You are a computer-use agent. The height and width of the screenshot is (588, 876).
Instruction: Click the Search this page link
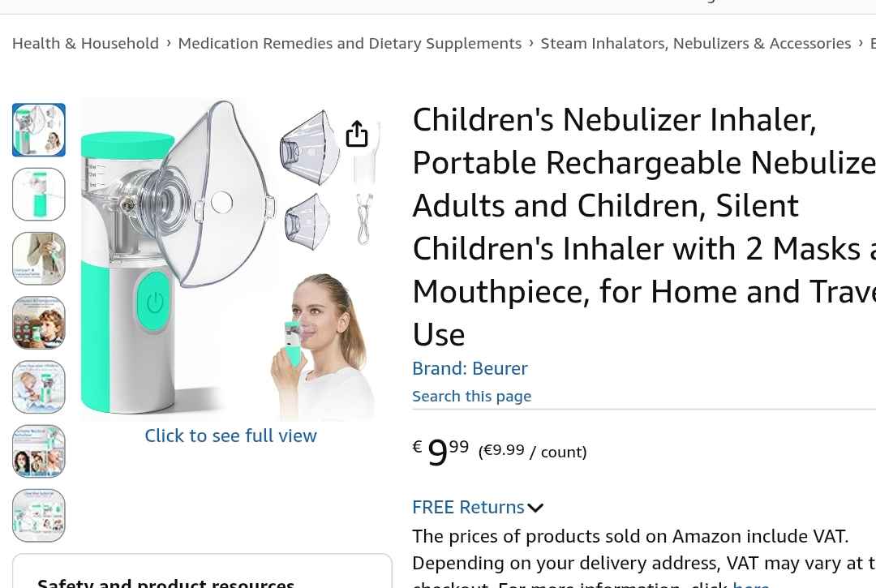click(471, 396)
